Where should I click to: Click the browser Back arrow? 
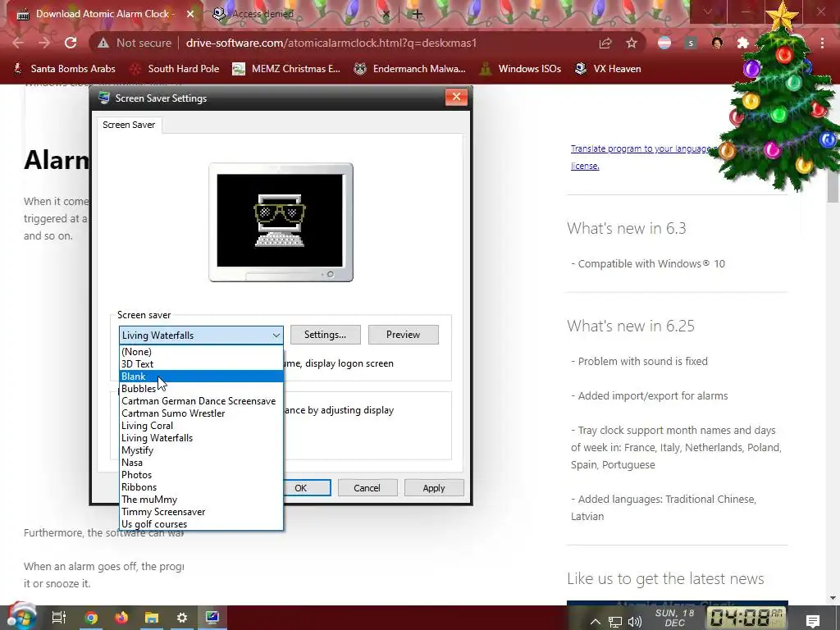(18, 43)
